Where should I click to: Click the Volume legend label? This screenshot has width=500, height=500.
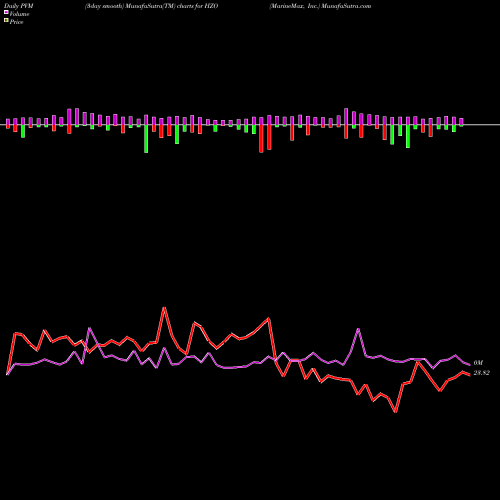[19, 14]
